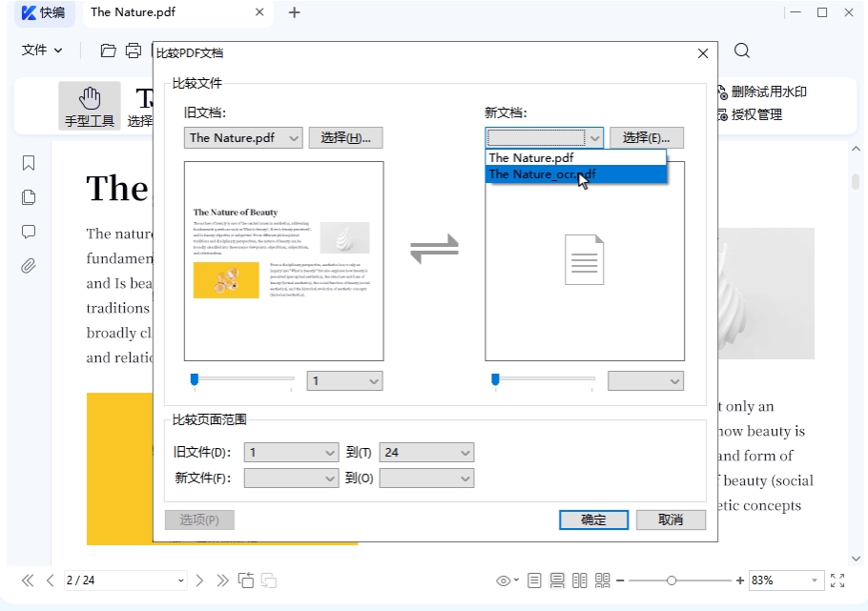
Task: Enter fullscreen mode from status bar
Action: coord(837,580)
